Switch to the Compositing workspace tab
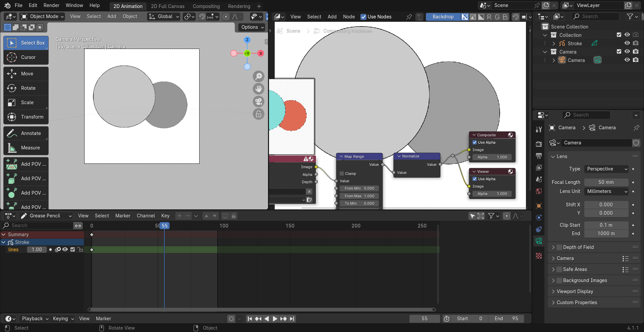Screen dimensions: 644x332 pos(206,6)
